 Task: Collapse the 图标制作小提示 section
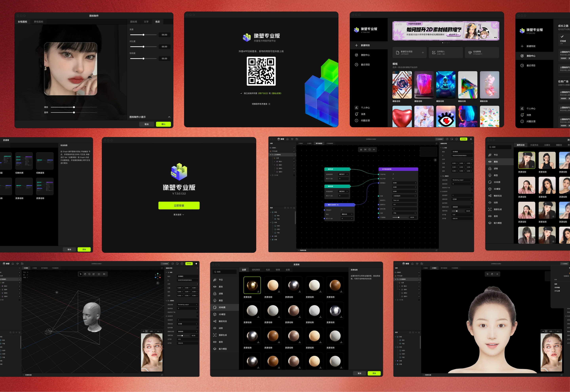click(169, 117)
